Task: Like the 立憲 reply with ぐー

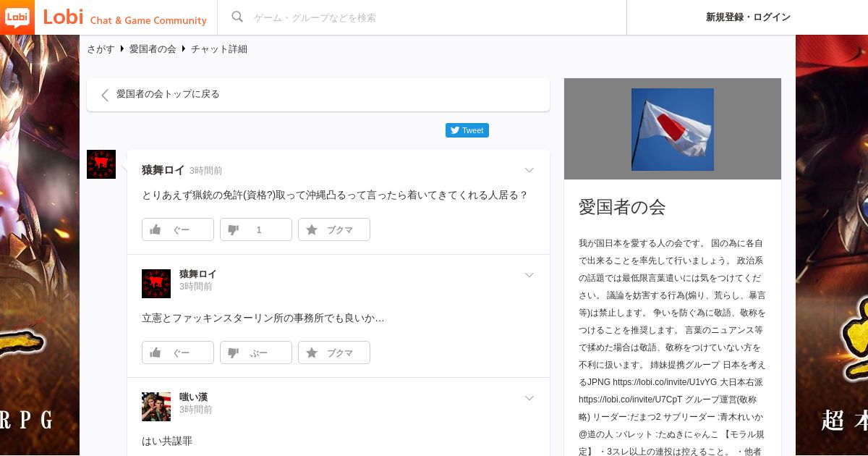Action: coord(178,352)
